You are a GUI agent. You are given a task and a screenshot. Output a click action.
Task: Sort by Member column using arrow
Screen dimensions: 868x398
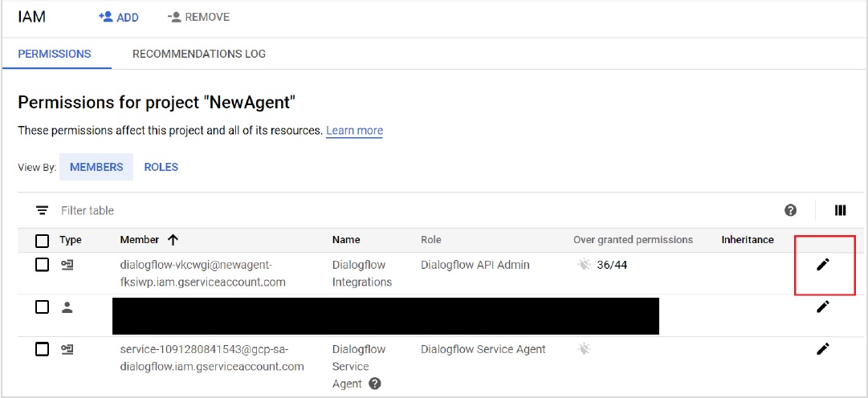click(x=173, y=239)
